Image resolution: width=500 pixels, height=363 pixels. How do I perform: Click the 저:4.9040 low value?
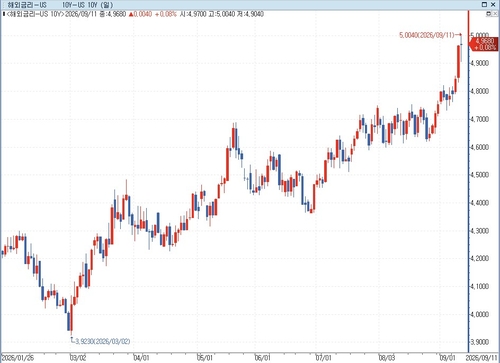pyautogui.click(x=250, y=14)
